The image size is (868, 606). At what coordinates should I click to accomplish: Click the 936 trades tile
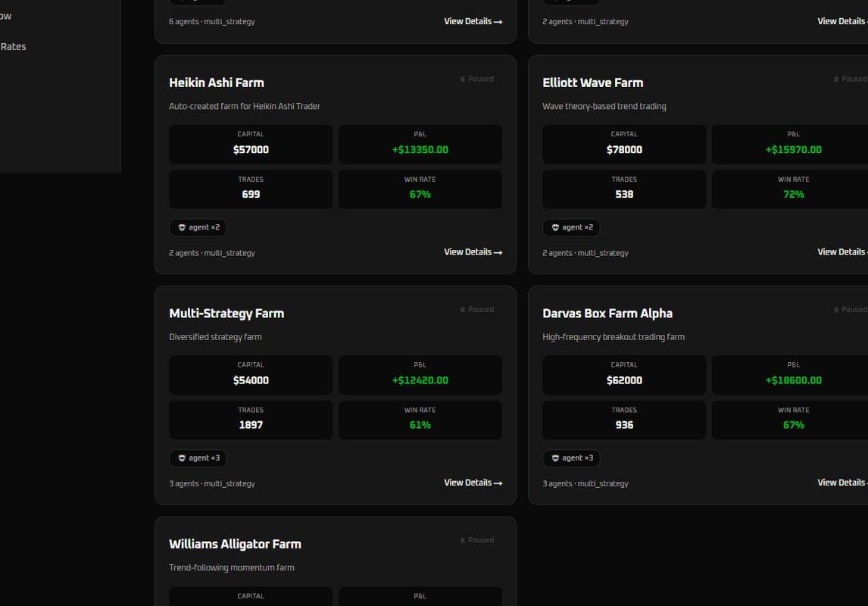(624, 420)
